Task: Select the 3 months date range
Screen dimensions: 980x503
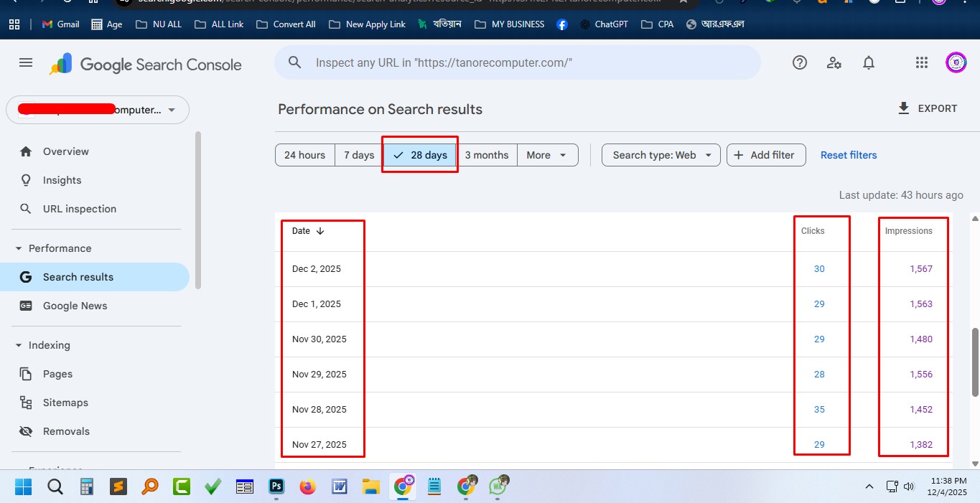Action: 487,155
